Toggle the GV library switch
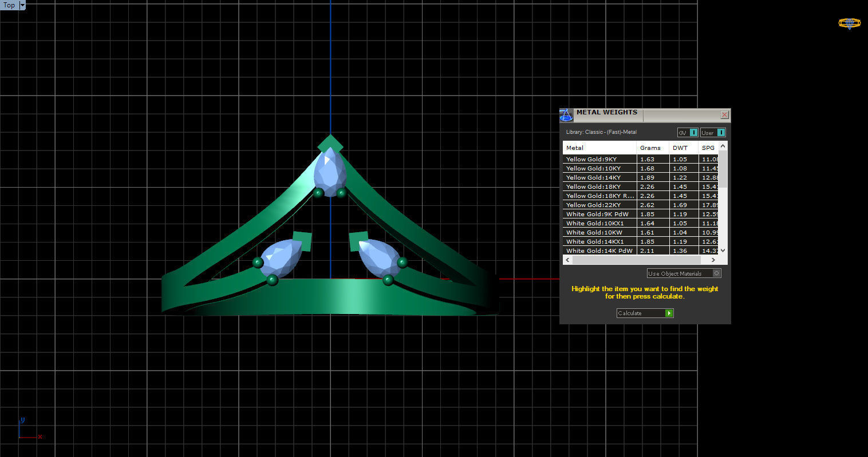 click(x=688, y=132)
